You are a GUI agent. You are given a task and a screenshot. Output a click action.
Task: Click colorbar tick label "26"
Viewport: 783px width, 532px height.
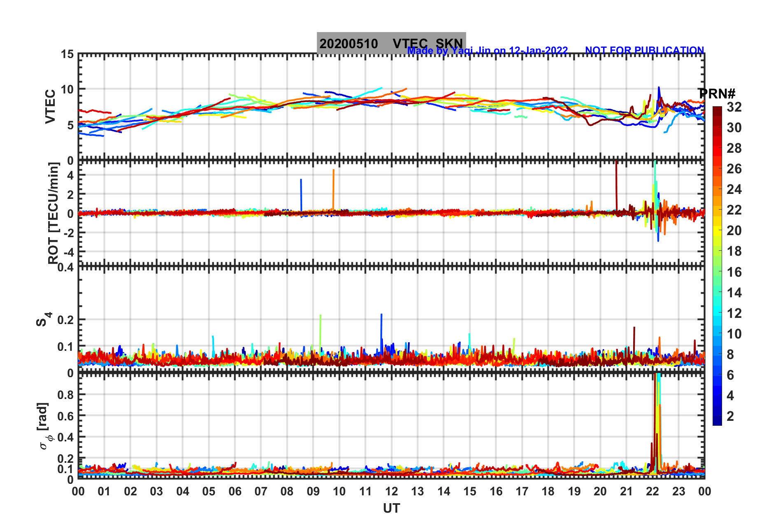[734, 169]
